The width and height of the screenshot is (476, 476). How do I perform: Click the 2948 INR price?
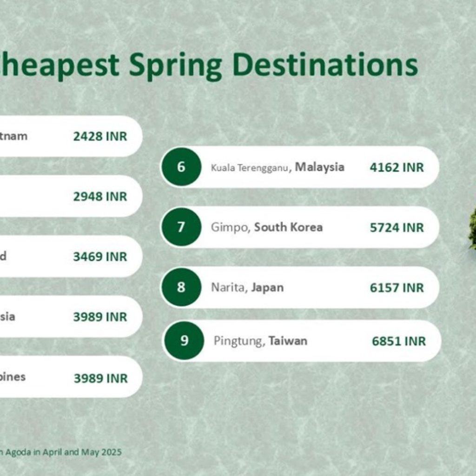(x=100, y=197)
